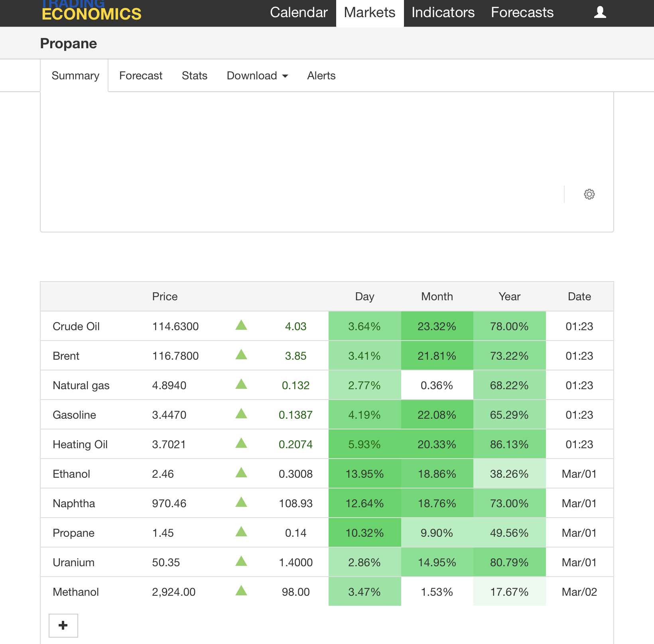Click Natural gas month change 0.36%
This screenshot has width=654, height=644.
(437, 386)
